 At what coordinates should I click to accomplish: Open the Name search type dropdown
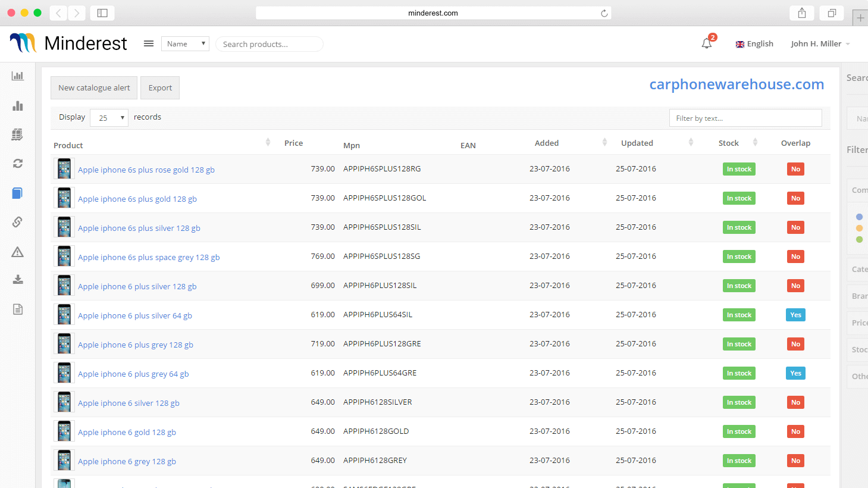(x=185, y=43)
